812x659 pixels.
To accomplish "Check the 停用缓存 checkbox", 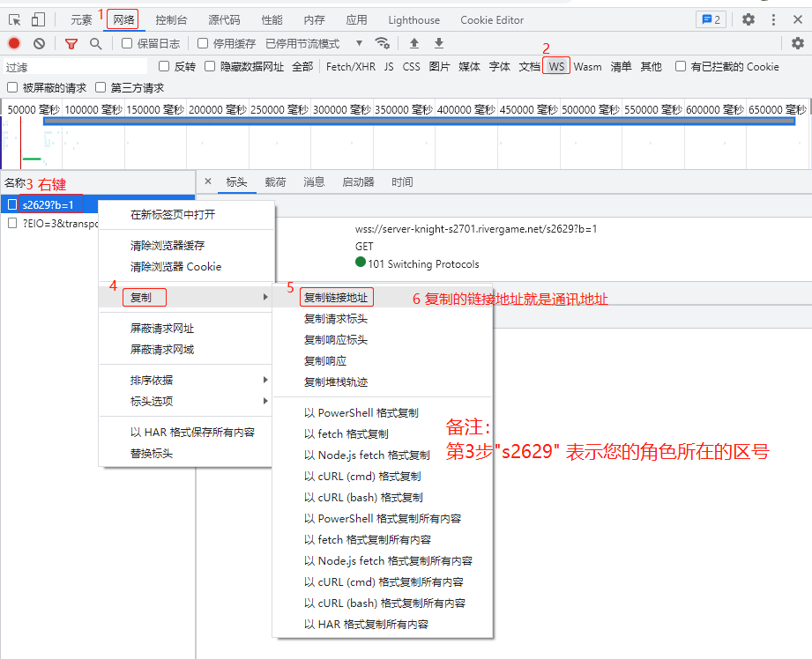I will (203, 43).
